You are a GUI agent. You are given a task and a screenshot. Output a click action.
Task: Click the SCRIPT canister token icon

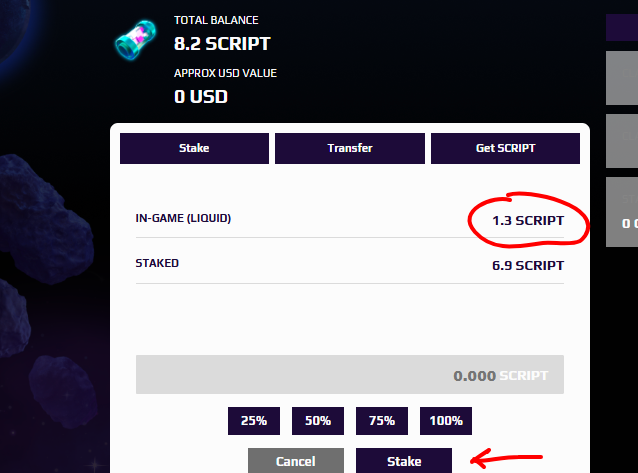[x=135, y=39]
